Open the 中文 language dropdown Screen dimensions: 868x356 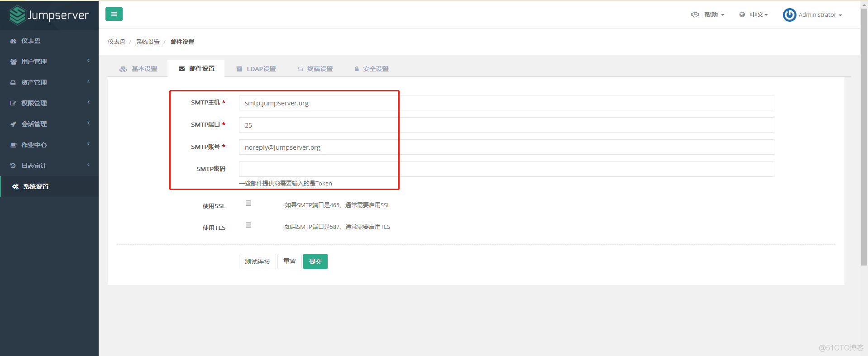[x=754, y=14]
